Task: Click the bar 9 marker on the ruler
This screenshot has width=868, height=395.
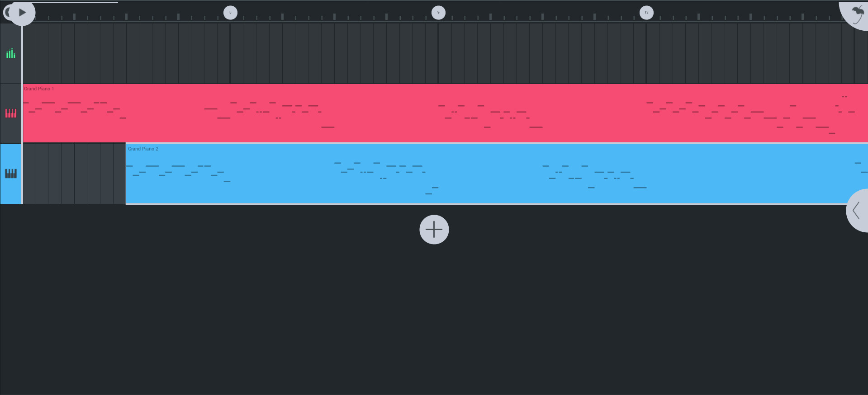Action: [x=438, y=12]
